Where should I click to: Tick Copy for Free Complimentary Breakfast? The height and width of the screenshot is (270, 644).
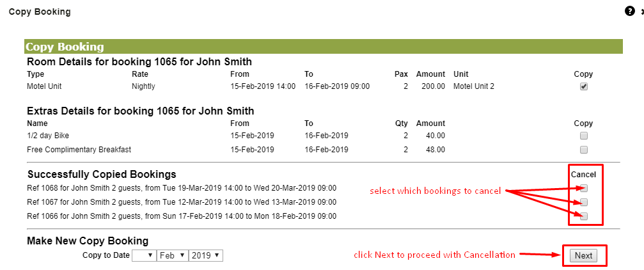[x=584, y=150]
